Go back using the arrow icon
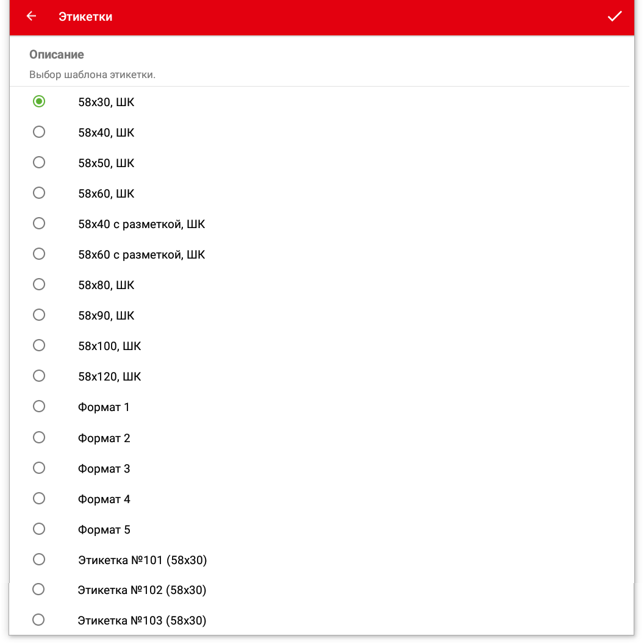The width and height of the screenshot is (644, 644). (31, 16)
